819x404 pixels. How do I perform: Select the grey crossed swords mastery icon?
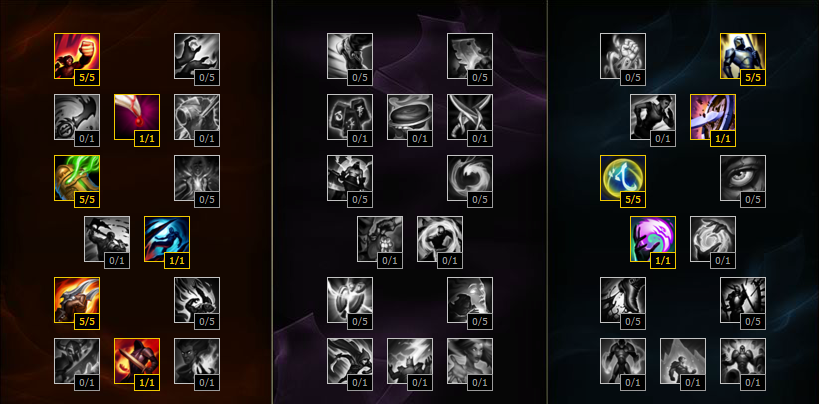[x=470, y=117]
